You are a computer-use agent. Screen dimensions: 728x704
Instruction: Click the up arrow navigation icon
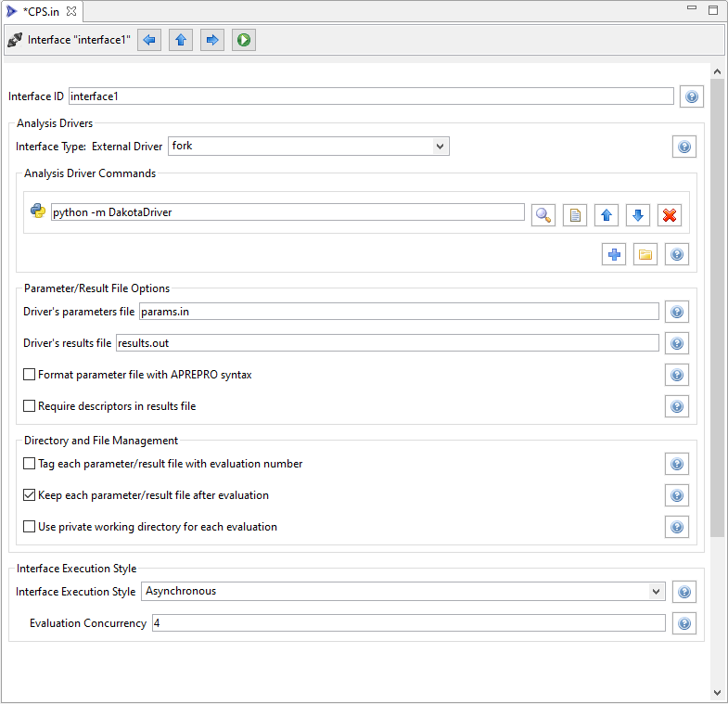[181, 40]
